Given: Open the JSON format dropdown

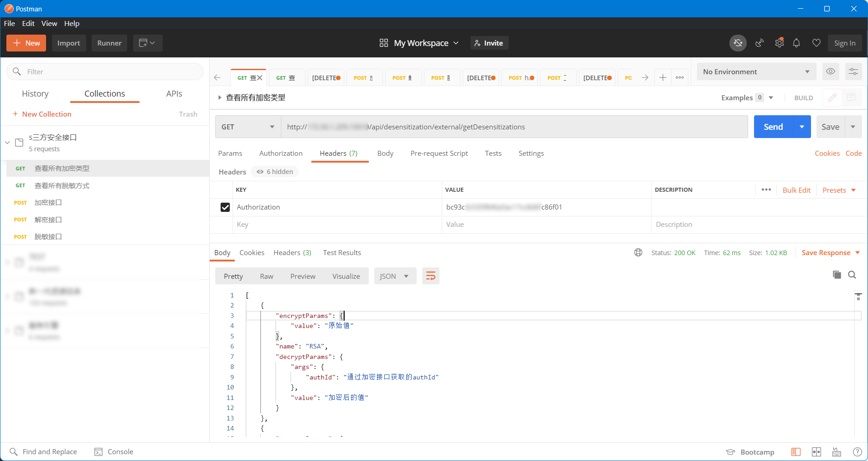Looking at the screenshot, I should tap(395, 276).
